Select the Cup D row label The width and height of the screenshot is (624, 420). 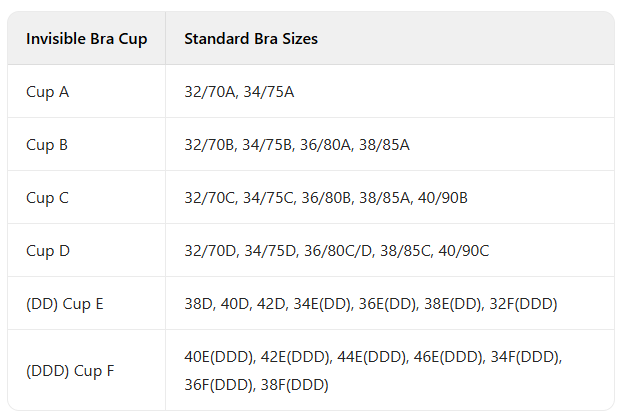[x=48, y=251]
